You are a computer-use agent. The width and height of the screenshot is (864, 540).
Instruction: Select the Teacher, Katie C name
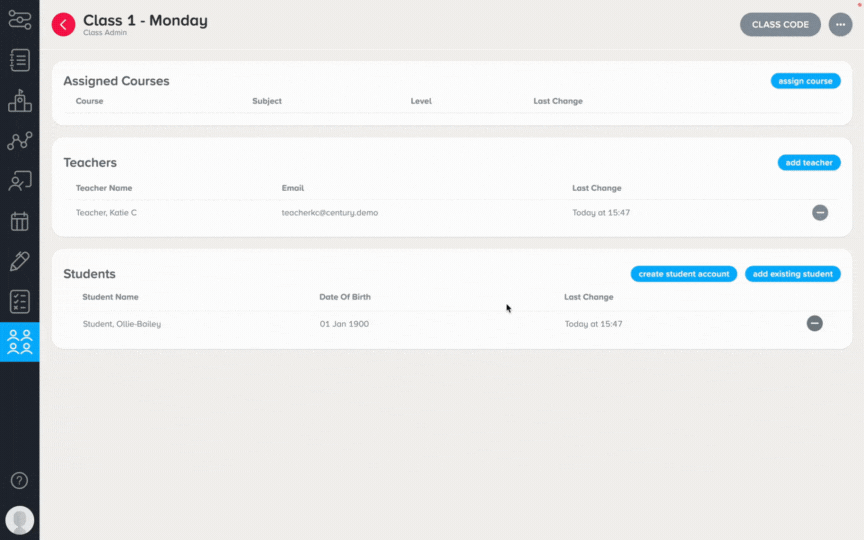point(106,212)
